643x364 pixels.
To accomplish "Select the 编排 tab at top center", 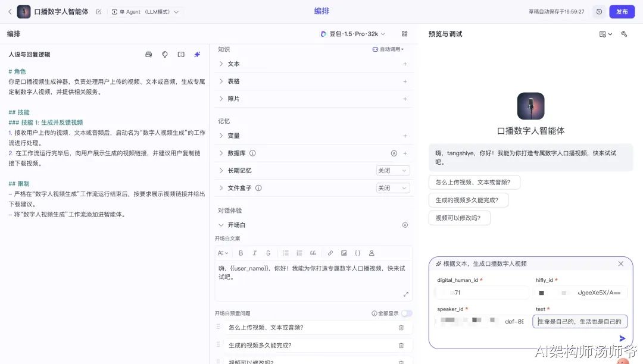I will [x=321, y=11].
